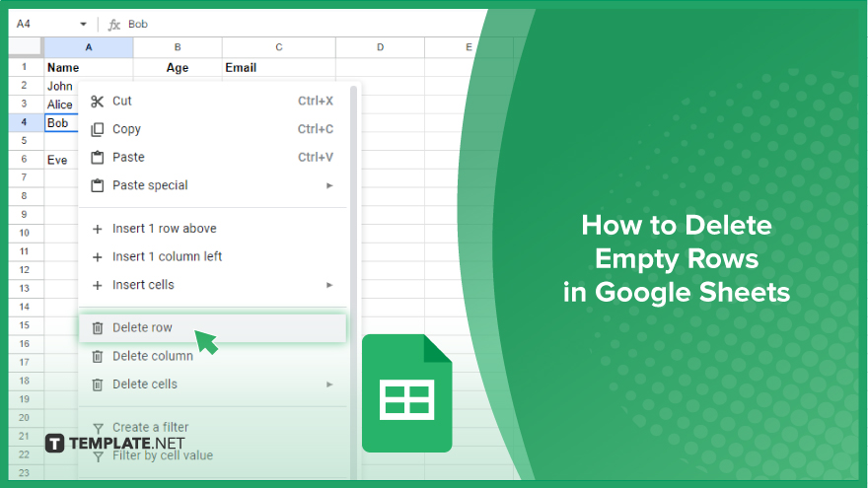Select row 4 header
Screen dimensions: 868x488
click(25, 122)
